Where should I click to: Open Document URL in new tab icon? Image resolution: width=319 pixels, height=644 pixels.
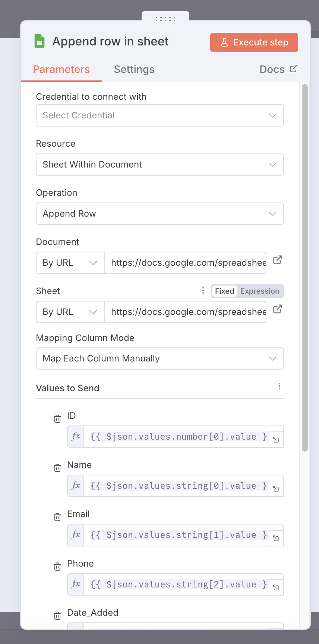[x=277, y=260]
